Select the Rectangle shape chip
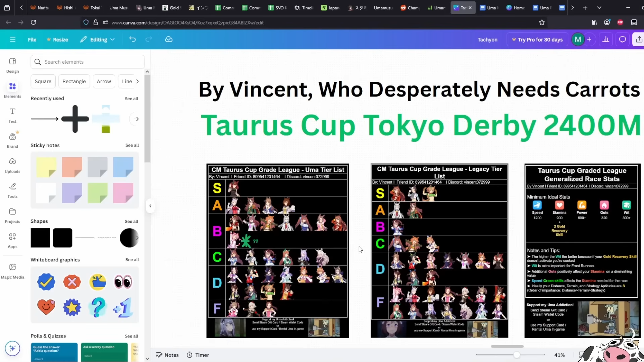This screenshot has height=362, width=644. click(74, 81)
